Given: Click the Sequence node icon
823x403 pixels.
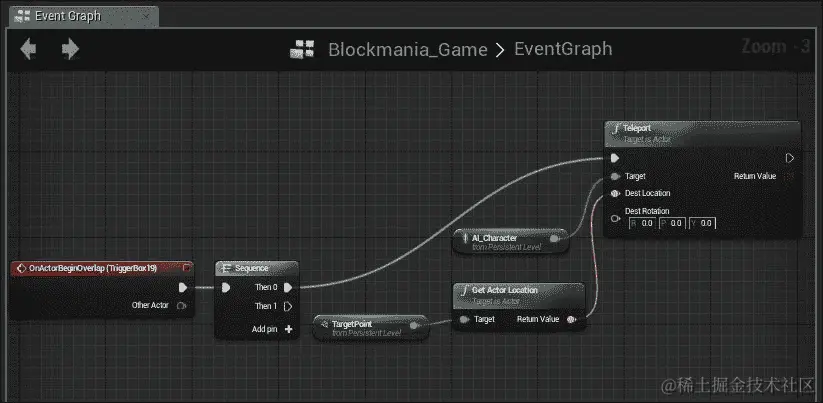Looking at the screenshot, I should click(x=226, y=268).
